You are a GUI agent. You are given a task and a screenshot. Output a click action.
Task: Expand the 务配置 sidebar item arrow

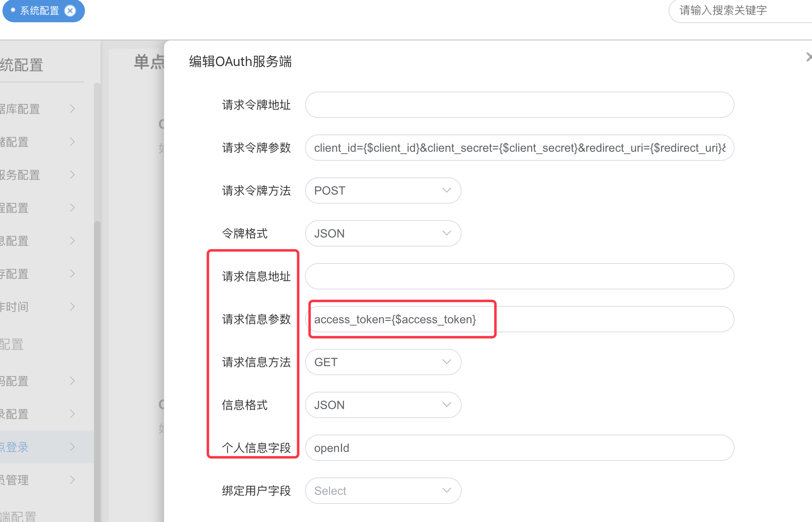coord(73,175)
